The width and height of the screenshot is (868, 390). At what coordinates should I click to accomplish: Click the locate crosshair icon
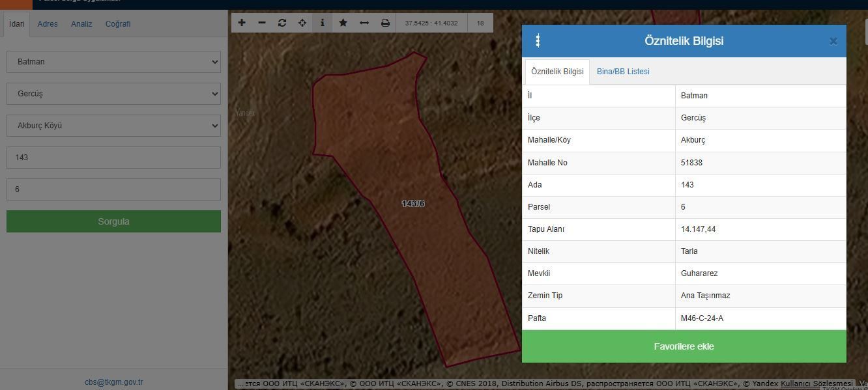[x=302, y=23]
